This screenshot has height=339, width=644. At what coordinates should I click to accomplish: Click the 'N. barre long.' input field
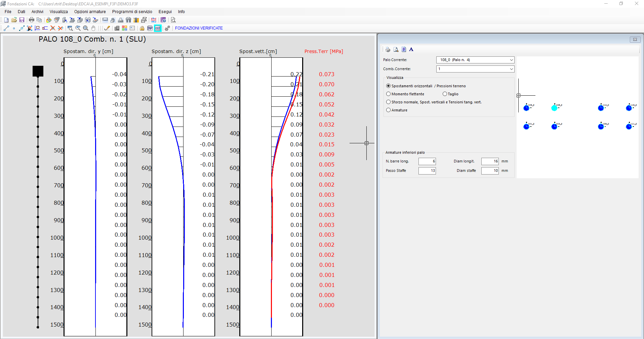tap(427, 161)
